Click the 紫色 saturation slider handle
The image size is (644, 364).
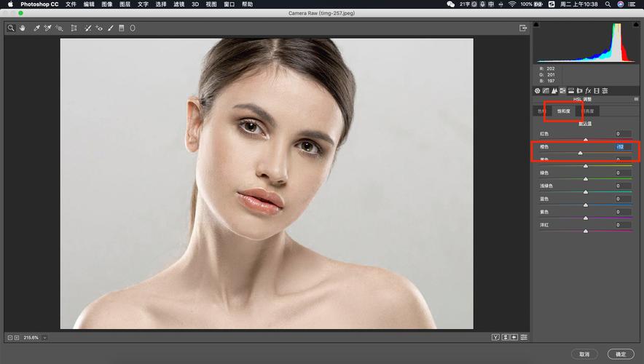click(x=586, y=218)
